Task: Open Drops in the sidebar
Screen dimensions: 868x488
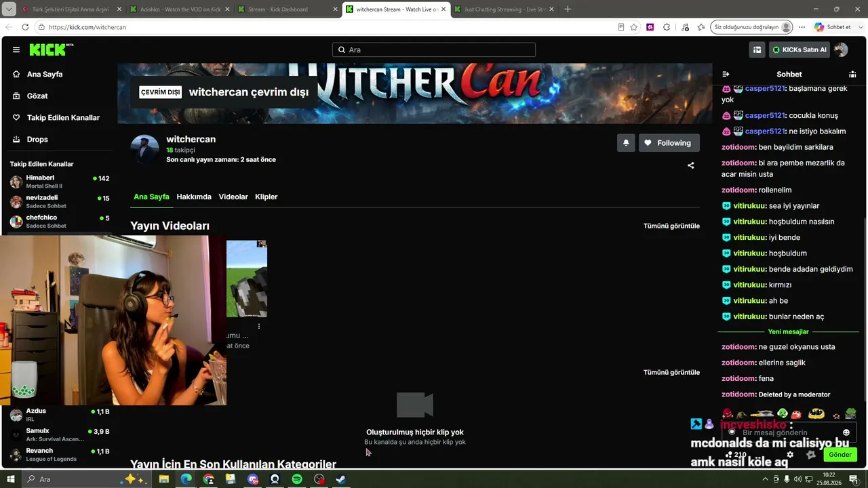Action: 37,139
